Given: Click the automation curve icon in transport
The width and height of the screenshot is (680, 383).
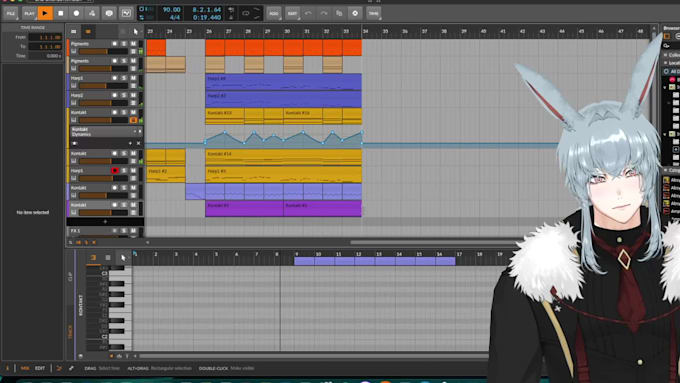Looking at the screenshot, I should [x=126, y=13].
